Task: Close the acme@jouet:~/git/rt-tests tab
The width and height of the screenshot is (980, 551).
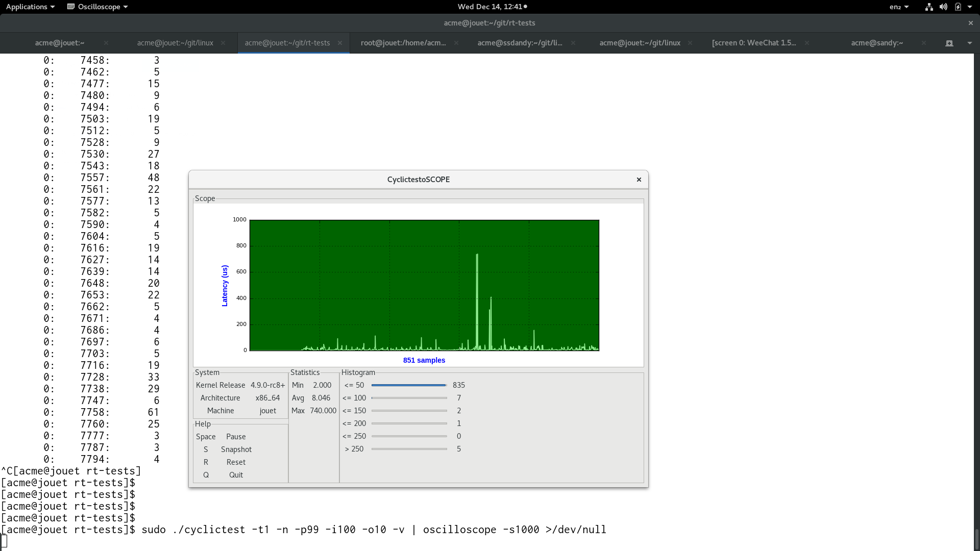Action: point(340,43)
